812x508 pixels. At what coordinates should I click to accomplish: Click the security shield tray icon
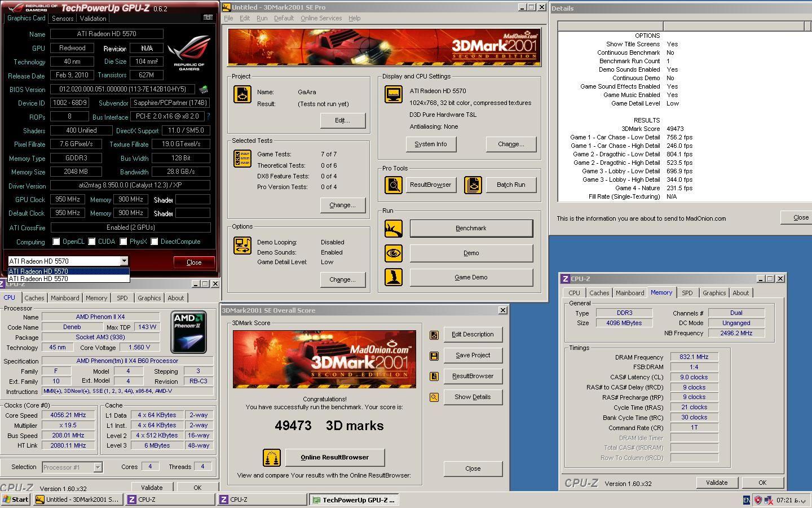[x=758, y=500]
